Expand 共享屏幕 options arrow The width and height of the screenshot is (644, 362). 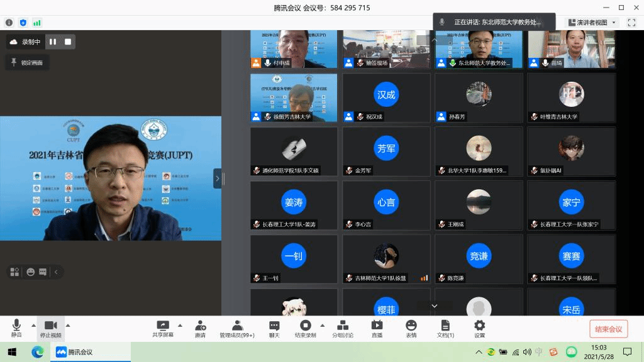point(180,325)
